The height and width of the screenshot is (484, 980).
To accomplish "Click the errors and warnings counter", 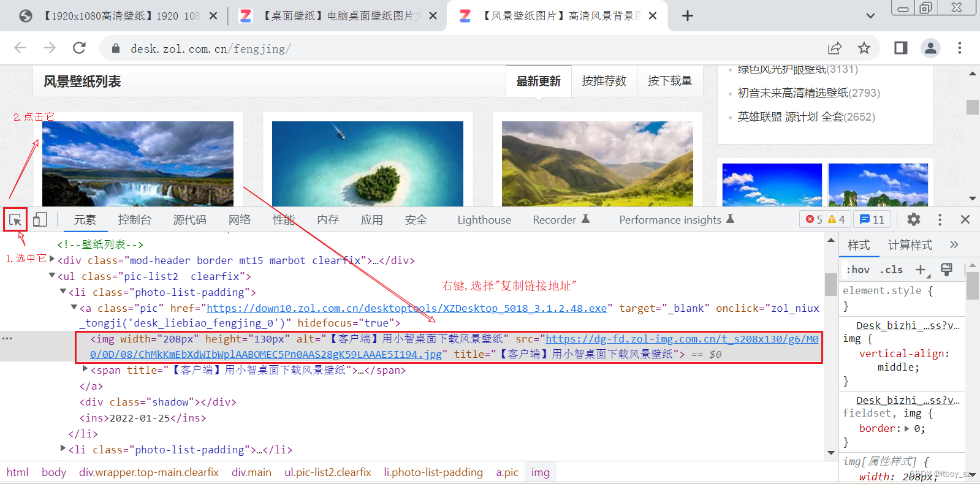I will click(826, 219).
